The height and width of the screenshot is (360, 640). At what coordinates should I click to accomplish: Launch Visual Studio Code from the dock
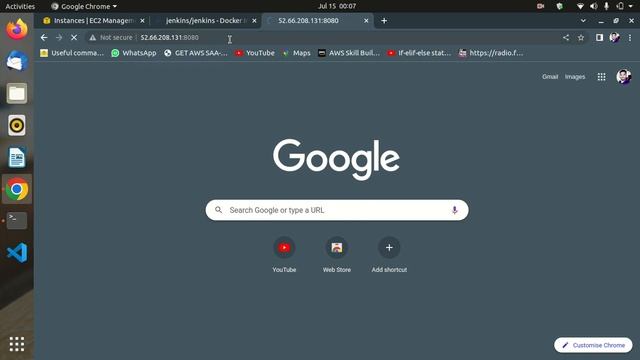[x=17, y=253]
